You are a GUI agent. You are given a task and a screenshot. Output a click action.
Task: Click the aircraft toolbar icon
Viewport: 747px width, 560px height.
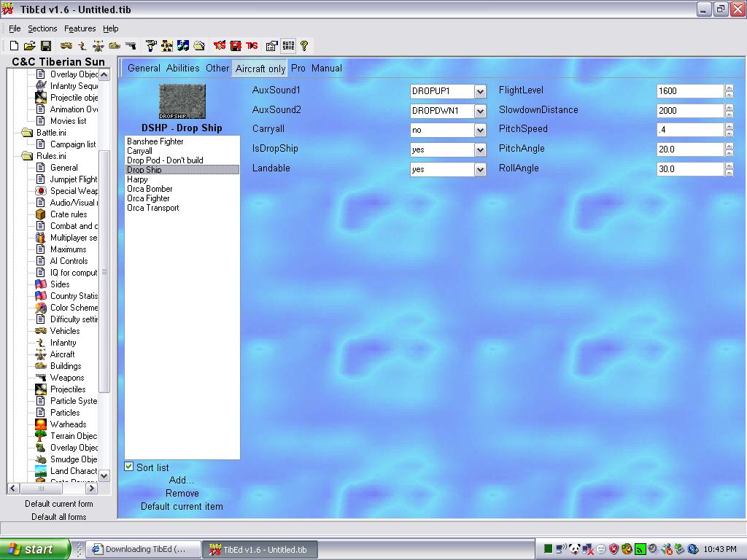point(98,45)
